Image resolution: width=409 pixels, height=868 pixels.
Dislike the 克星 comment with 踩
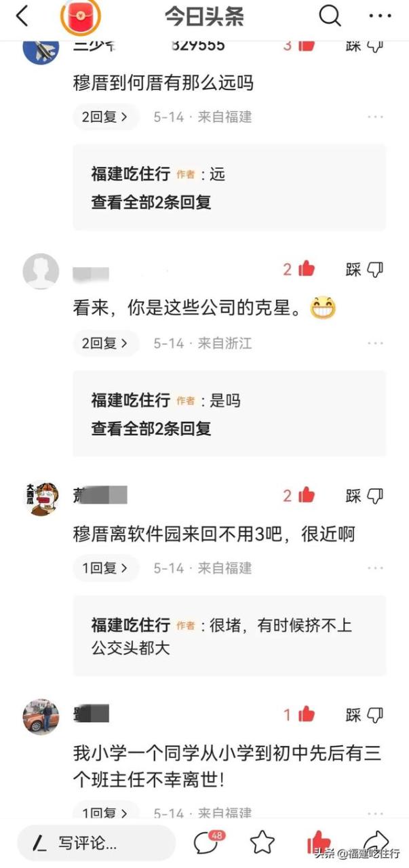[364, 269]
